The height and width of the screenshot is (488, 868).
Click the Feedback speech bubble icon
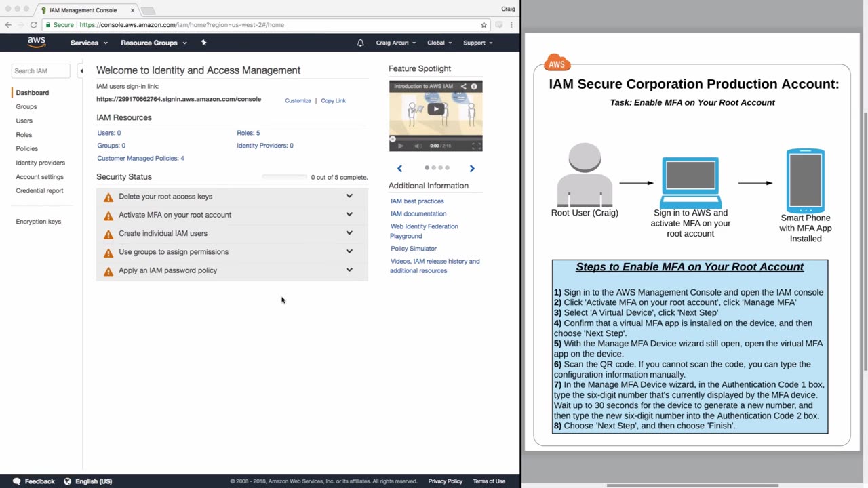[x=17, y=481]
